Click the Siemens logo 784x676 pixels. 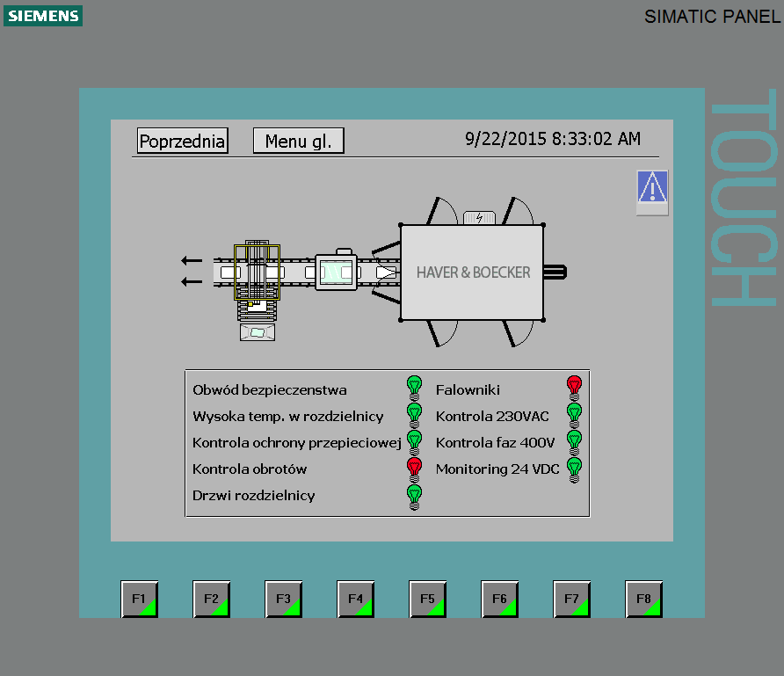click(x=43, y=16)
